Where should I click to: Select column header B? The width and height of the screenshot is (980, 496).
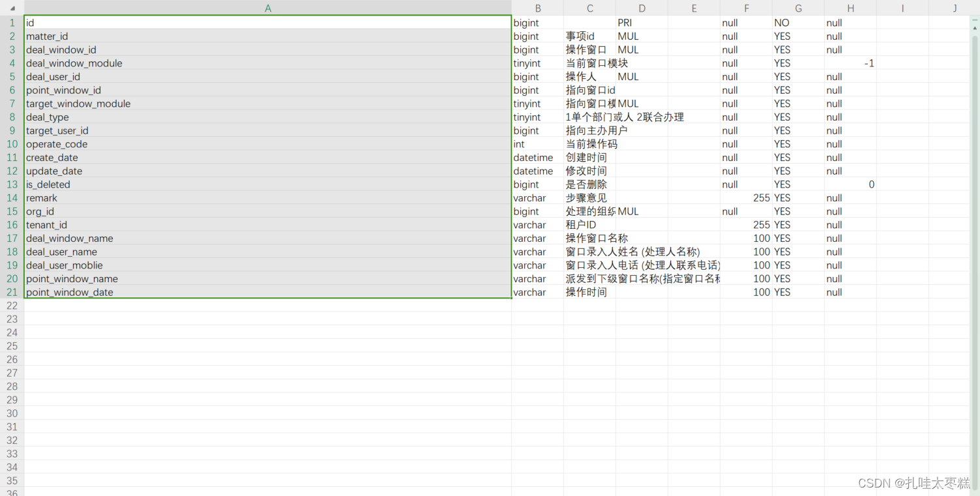(537, 8)
